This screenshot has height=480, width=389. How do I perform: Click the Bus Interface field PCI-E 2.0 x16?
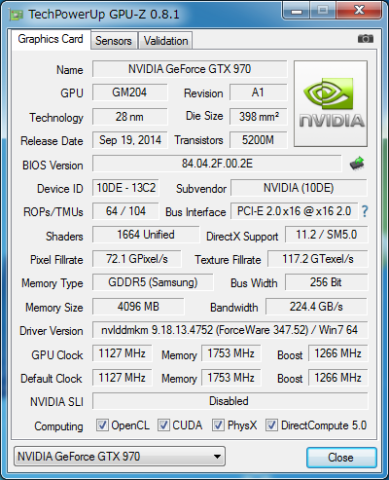(294, 211)
